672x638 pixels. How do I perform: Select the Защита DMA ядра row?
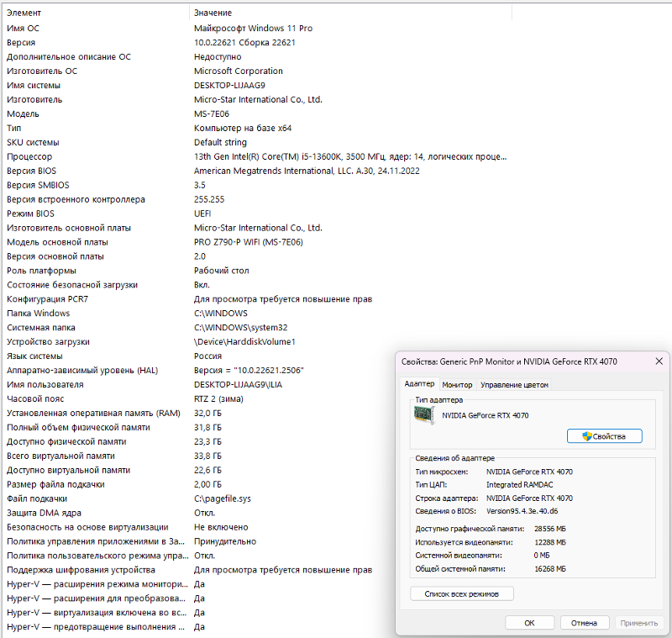pos(199,513)
